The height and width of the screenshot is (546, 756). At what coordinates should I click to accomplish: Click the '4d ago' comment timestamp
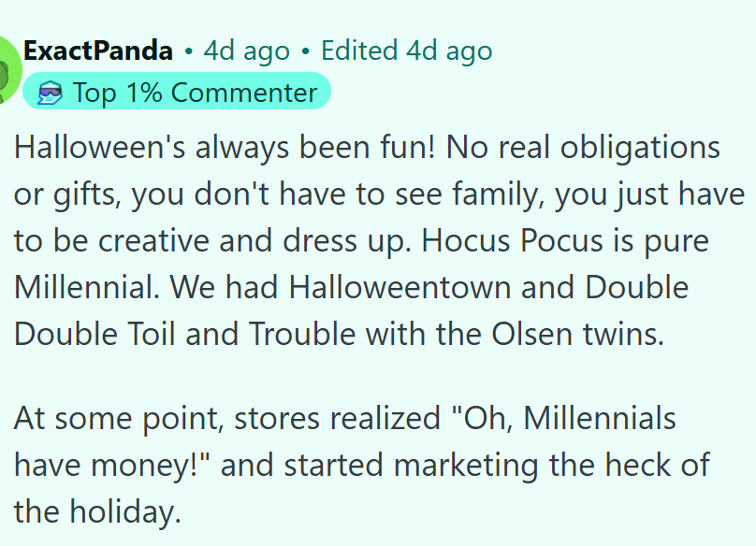coord(246,50)
